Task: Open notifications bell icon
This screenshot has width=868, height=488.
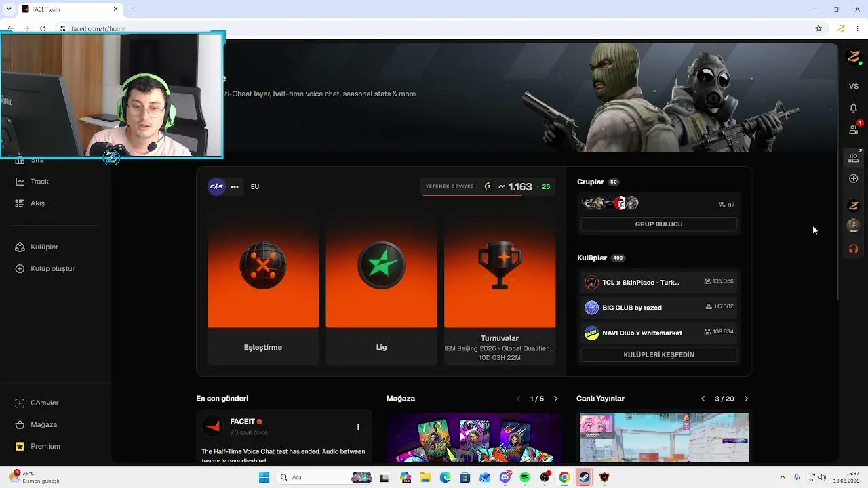Action: [x=854, y=108]
